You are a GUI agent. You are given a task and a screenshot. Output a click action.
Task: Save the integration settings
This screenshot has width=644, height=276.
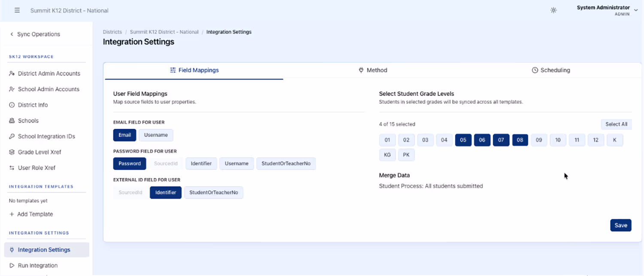621,225
